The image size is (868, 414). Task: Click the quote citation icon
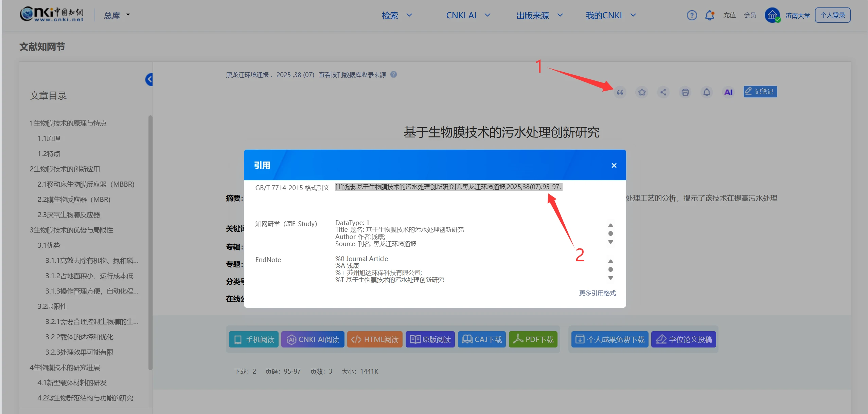click(620, 92)
